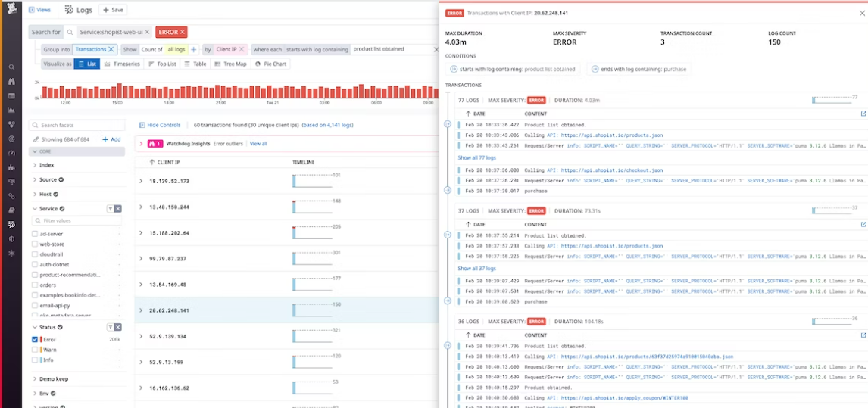Check the Info status checkbox
This screenshot has width=868, height=408.
click(x=35, y=360)
